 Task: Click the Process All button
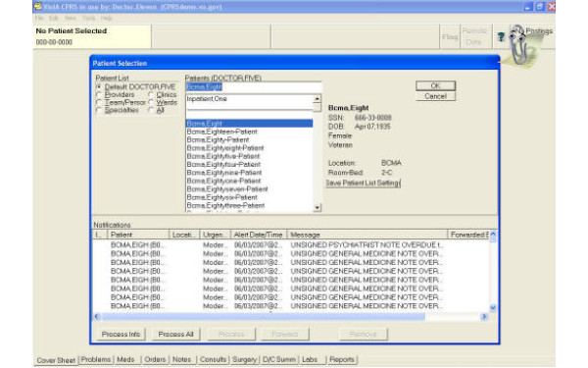tap(175, 334)
